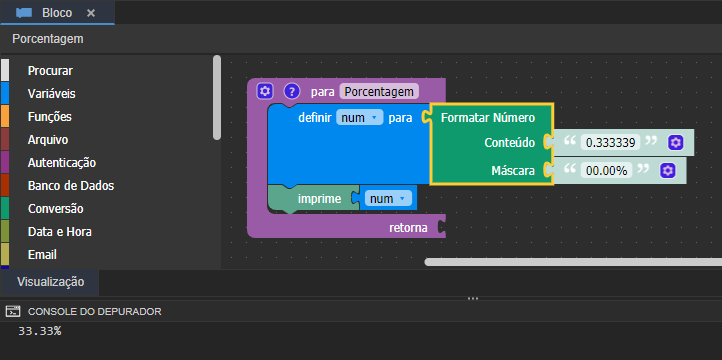Select the definir block label
Viewport: 722px width, 360px height.
314,118
